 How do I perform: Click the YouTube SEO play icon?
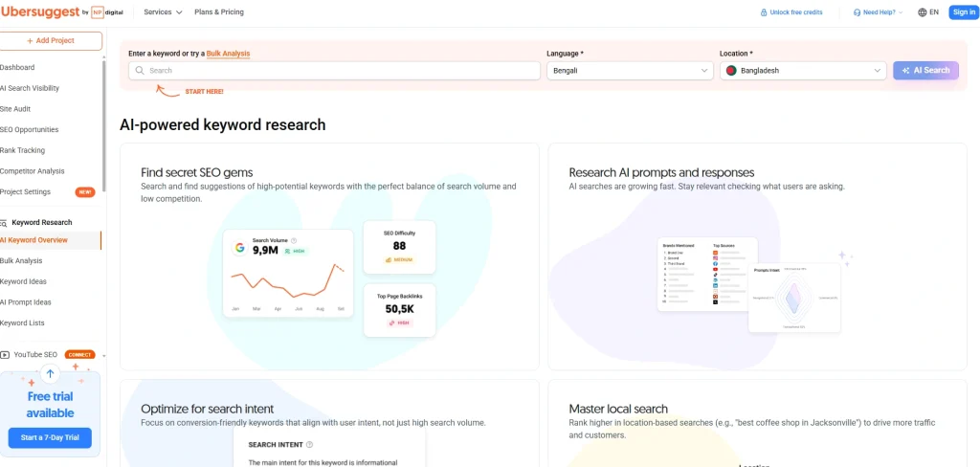5,354
